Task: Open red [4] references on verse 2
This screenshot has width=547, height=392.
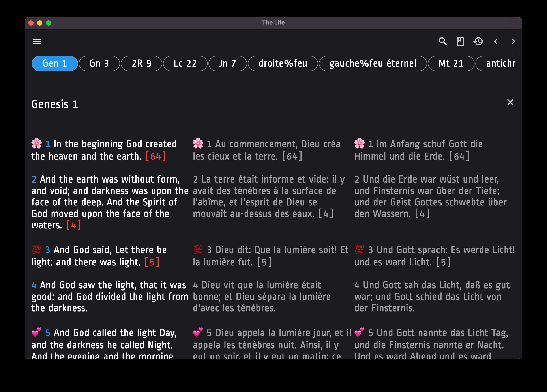Action: coord(73,225)
